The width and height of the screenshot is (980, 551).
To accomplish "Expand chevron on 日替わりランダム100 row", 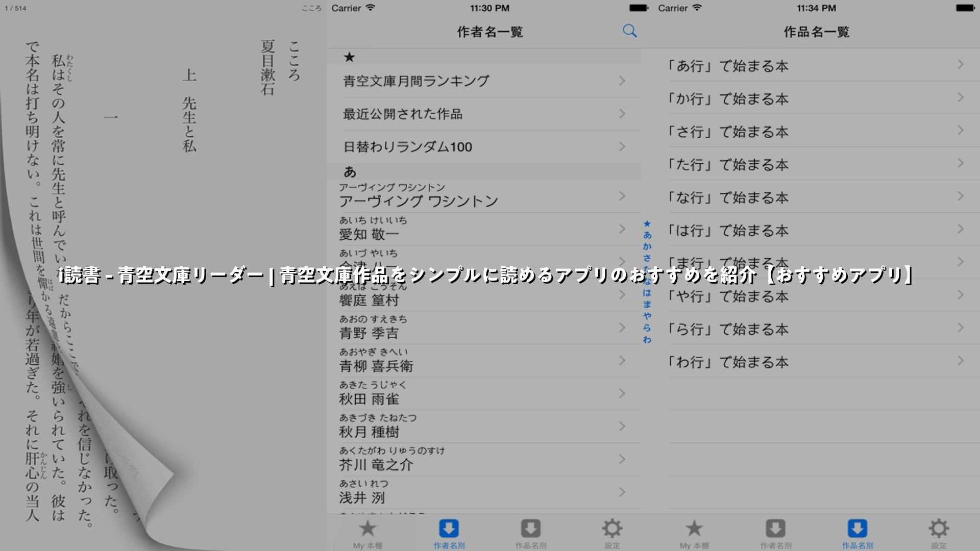I will coord(622,147).
